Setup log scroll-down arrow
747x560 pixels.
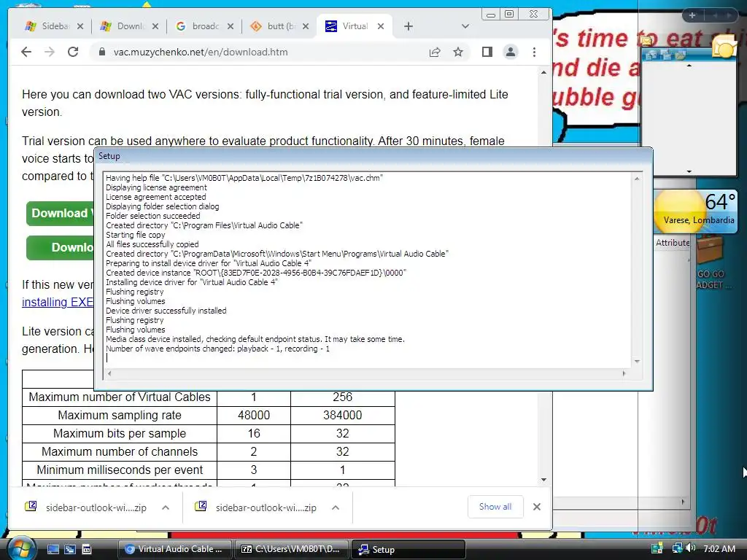637,362
